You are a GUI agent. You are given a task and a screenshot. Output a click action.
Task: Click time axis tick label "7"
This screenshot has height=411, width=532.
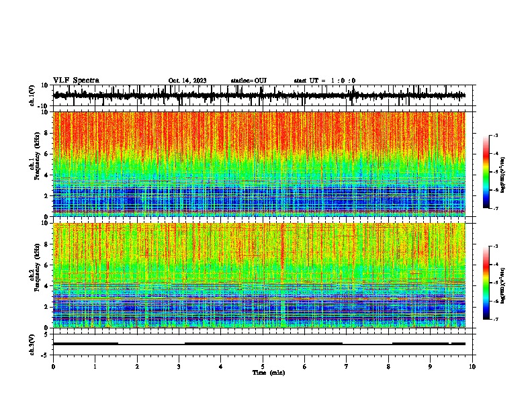[347, 367]
